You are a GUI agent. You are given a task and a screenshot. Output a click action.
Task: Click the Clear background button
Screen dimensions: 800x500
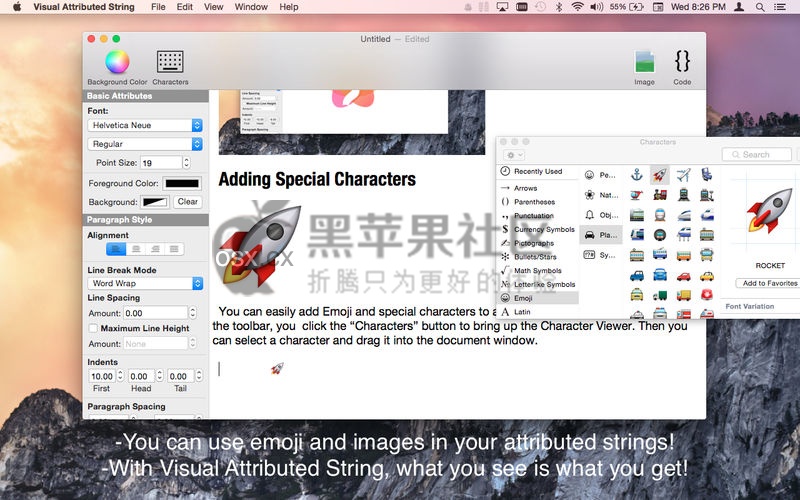pyautogui.click(x=188, y=202)
